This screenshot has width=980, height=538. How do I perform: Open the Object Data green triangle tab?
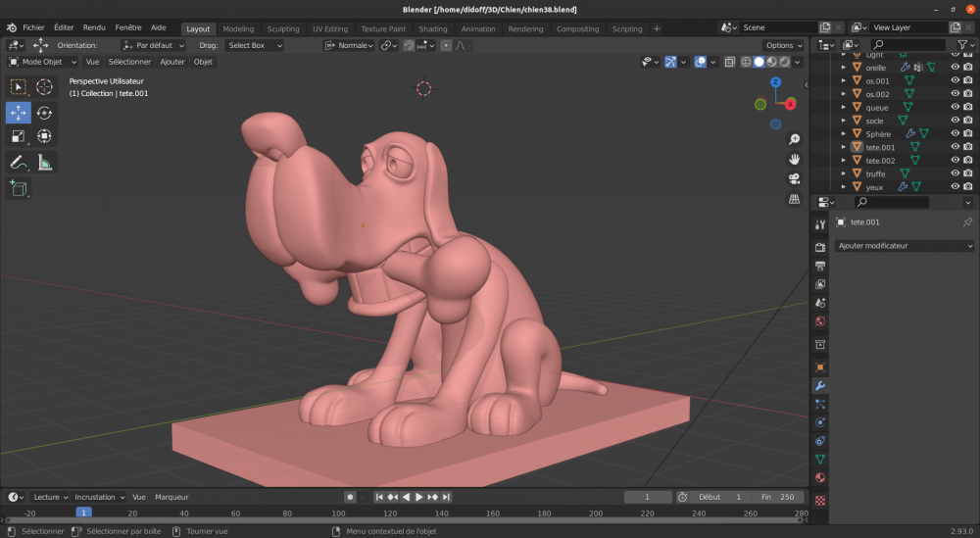click(820, 460)
